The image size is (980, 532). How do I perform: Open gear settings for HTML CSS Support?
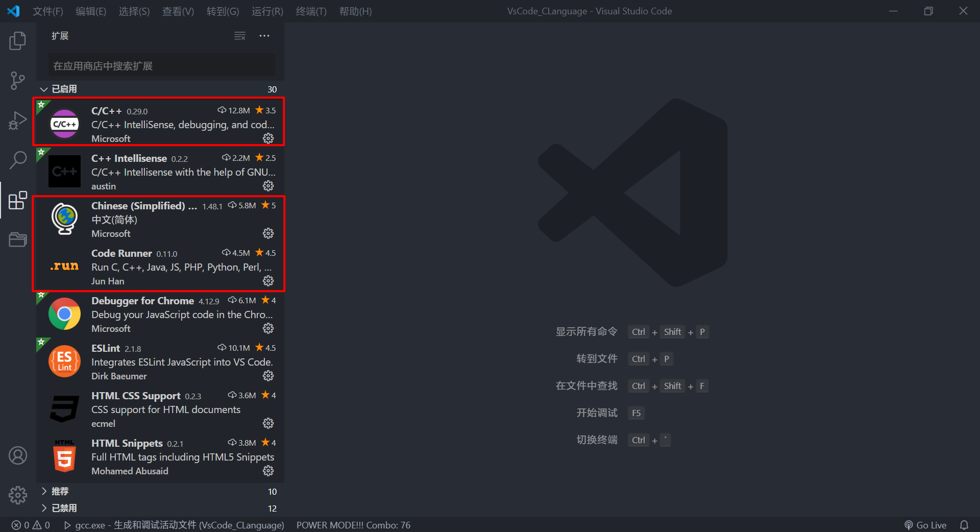268,423
